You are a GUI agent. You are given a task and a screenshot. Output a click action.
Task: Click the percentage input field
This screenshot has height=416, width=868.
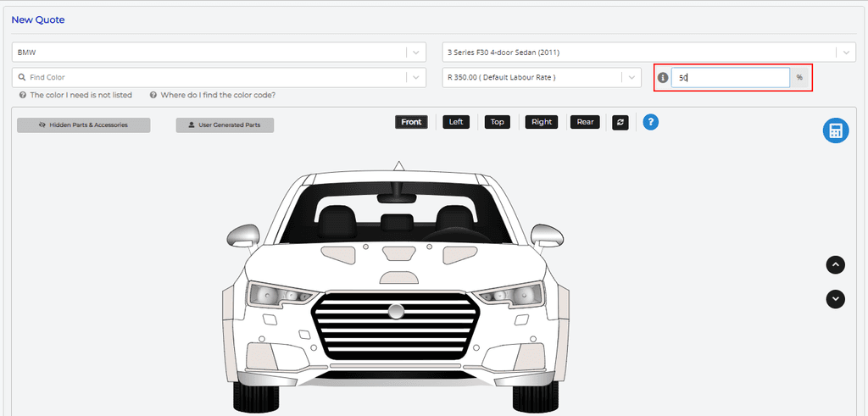tap(730, 77)
